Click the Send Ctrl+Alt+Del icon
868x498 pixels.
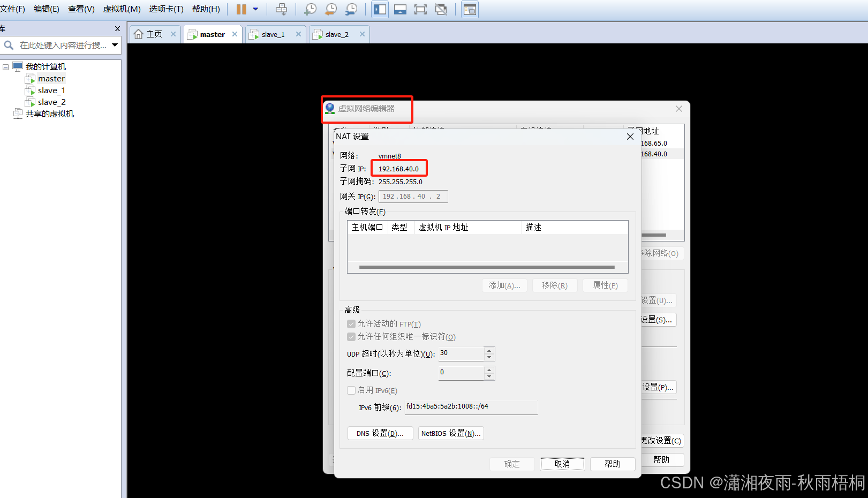click(x=281, y=9)
